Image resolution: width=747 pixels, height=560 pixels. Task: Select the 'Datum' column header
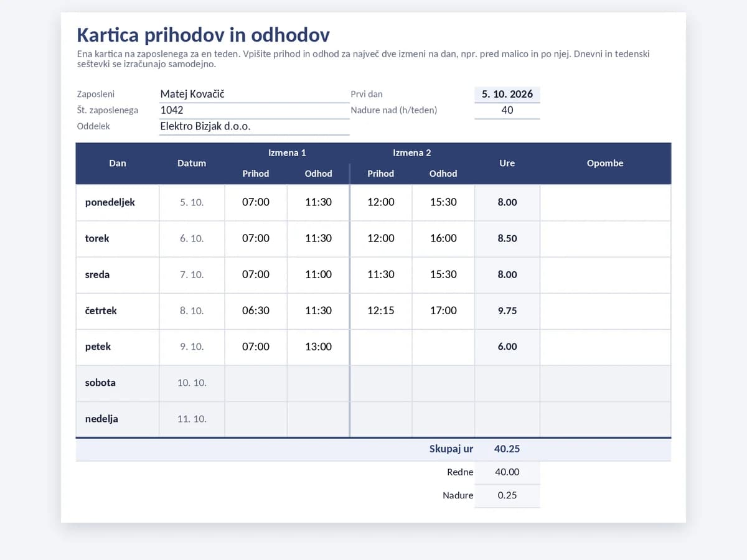192,164
